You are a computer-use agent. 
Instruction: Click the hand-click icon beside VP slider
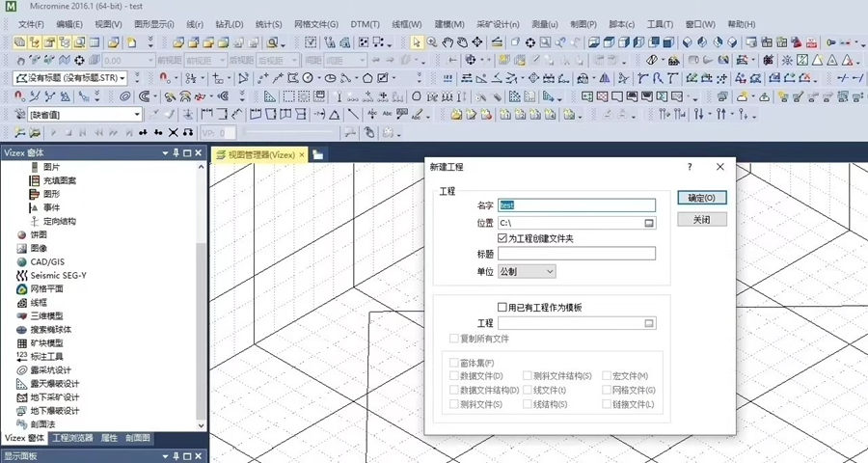pyautogui.click(x=369, y=132)
